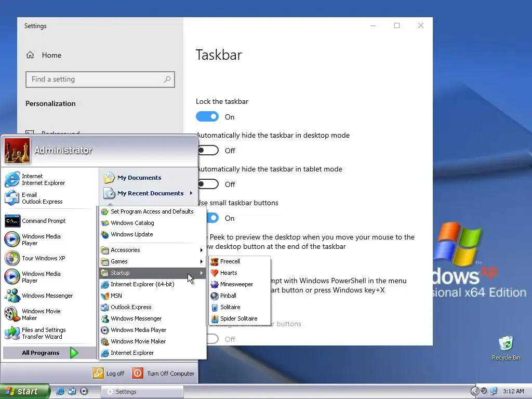Open Tour Windows XP icon
Viewport: 532px width, 399px height.
point(12,258)
